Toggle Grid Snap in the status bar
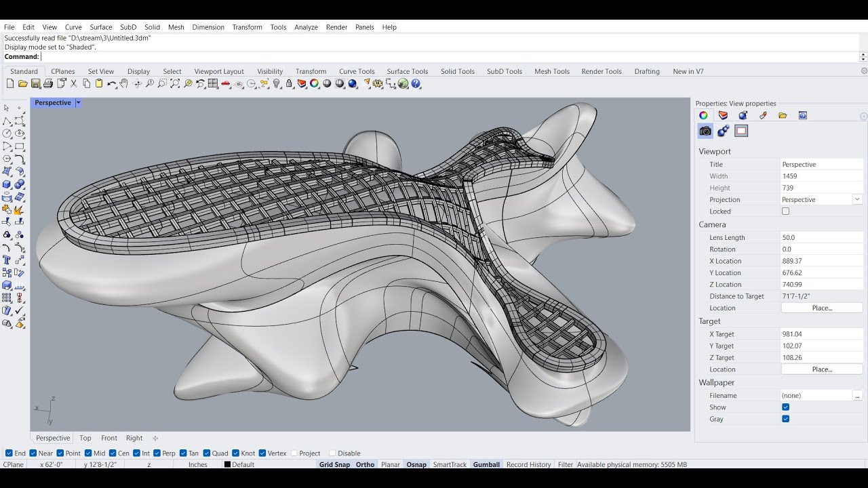This screenshot has height=488, width=868. point(334,464)
